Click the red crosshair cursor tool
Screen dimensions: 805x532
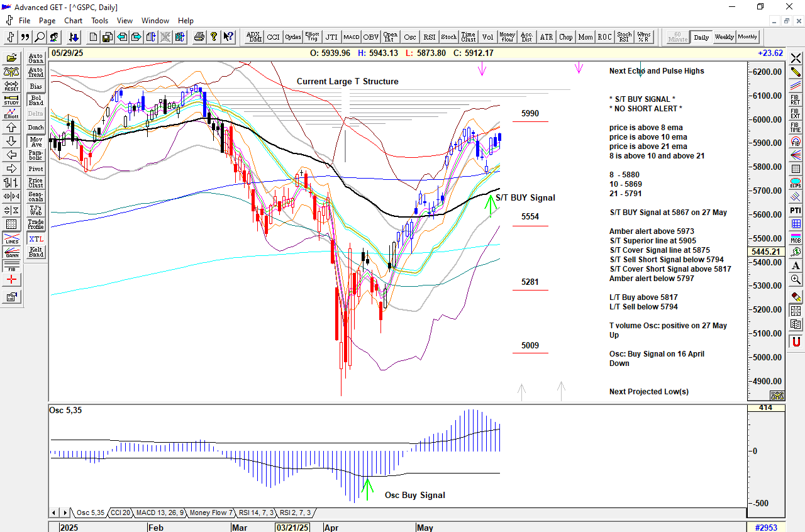click(11, 280)
